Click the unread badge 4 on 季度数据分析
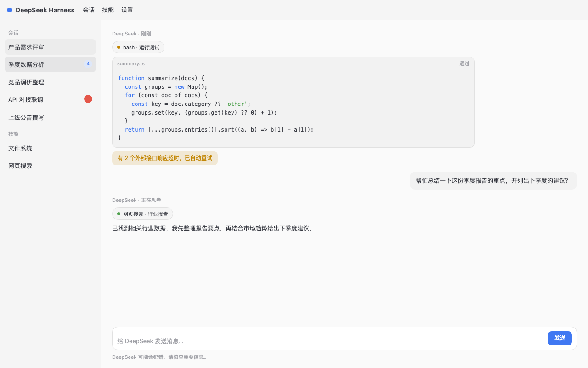 (x=88, y=64)
